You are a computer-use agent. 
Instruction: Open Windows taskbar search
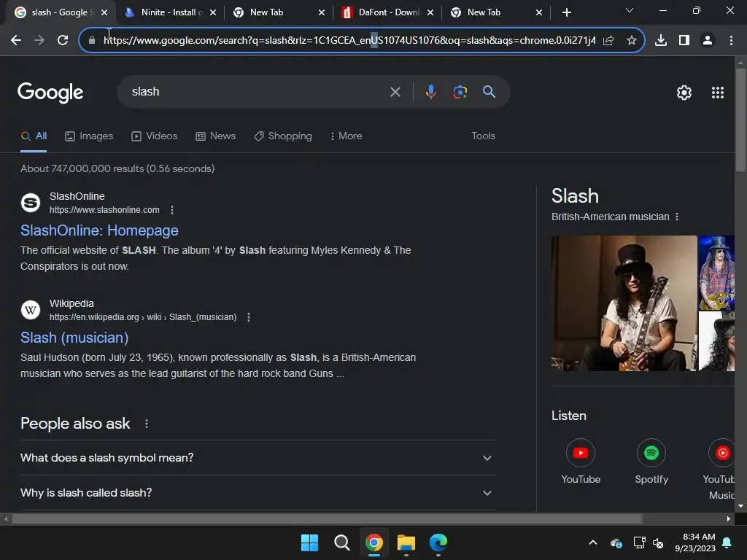tap(341, 542)
